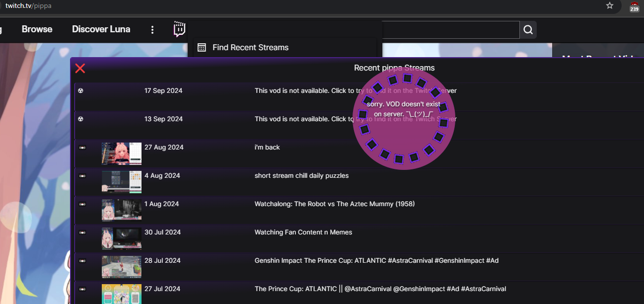Click the '17 Sep 2024' date text
The width and height of the screenshot is (644, 304).
pyautogui.click(x=163, y=91)
